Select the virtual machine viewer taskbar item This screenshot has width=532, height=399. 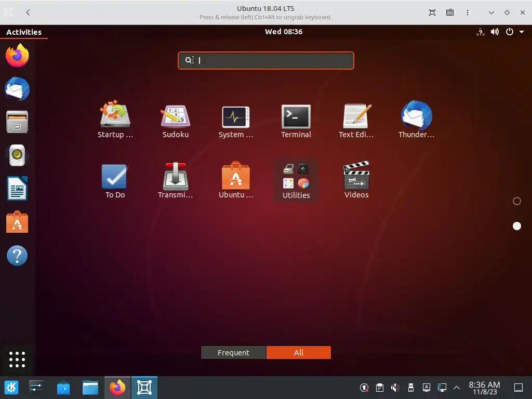[x=144, y=388]
